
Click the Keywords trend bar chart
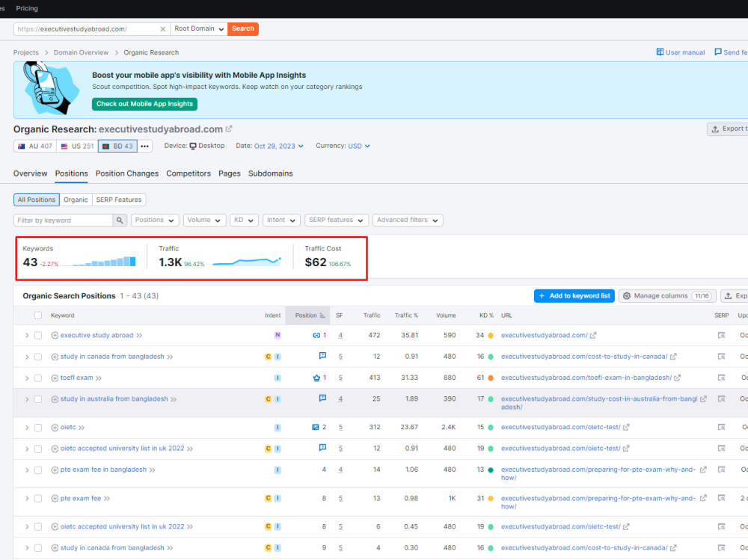[x=98, y=262]
